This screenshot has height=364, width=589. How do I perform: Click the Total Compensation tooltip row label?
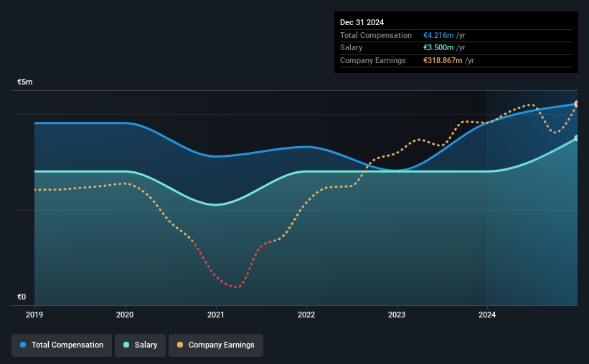click(x=376, y=35)
